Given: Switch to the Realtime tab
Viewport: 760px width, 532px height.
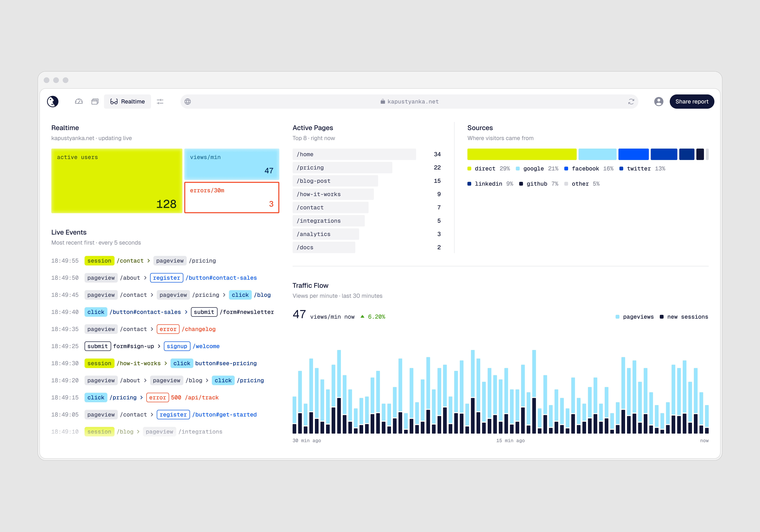Looking at the screenshot, I should (x=127, y=102).
